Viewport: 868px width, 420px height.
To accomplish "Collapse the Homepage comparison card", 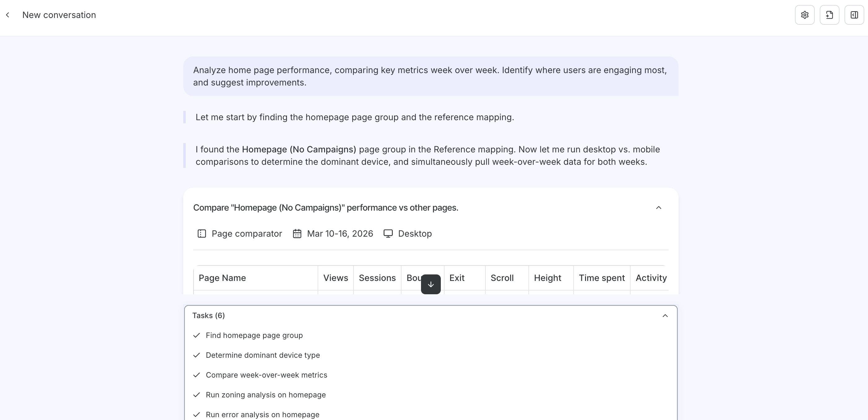I will tap(659, 208).
